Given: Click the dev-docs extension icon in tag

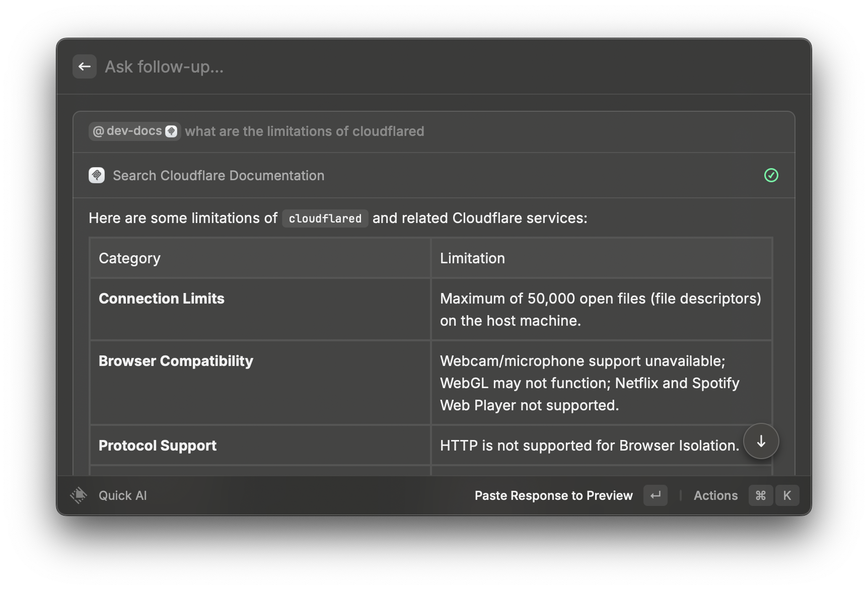Looking at the screenshot, I should [172, 131].
